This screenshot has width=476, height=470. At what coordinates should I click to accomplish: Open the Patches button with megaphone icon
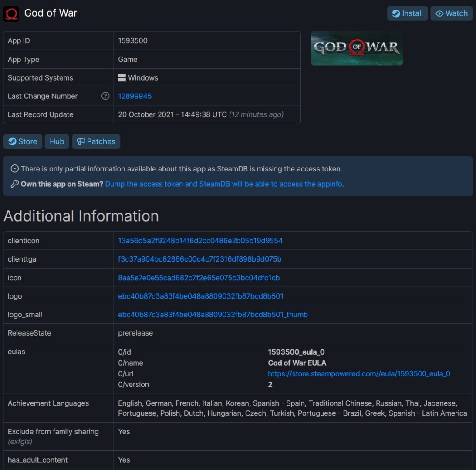point(96,141)
